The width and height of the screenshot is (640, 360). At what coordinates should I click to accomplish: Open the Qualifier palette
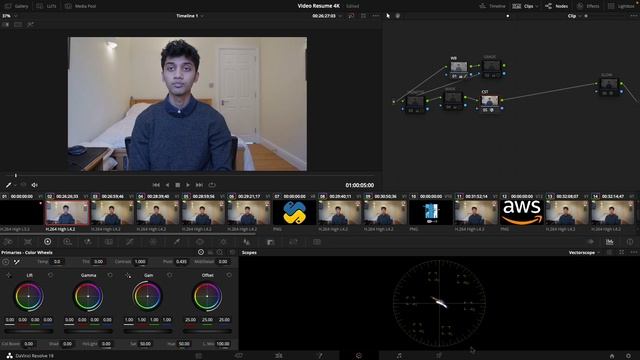pos(176,242)
